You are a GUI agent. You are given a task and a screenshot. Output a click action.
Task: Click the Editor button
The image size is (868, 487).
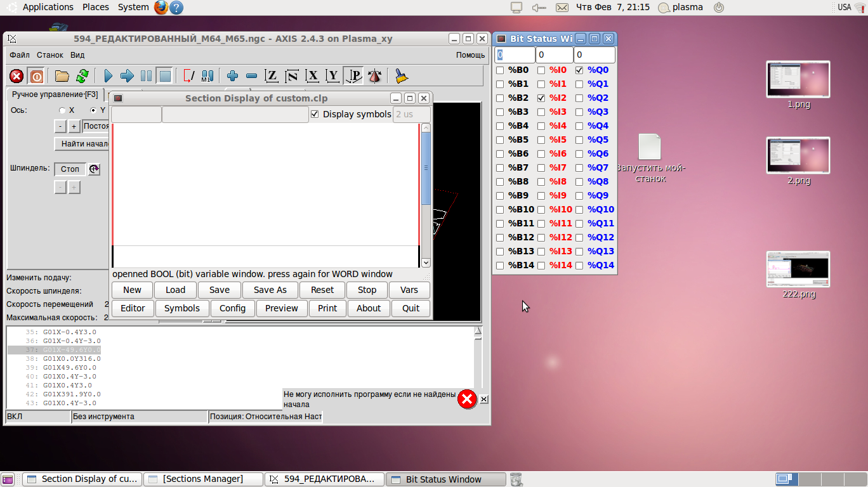coord(133,308)
